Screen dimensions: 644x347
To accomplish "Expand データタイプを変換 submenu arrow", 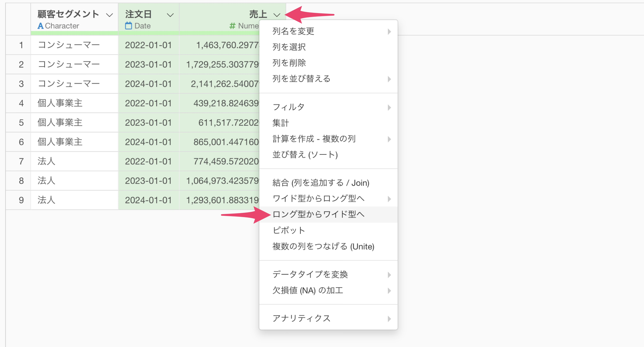I will point(389,275).
